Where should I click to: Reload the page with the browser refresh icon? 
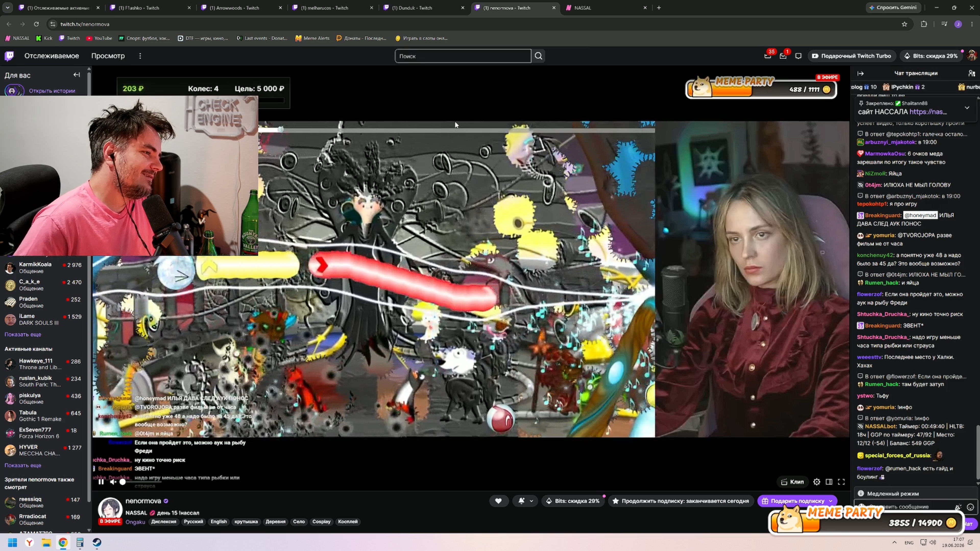[37, 24]
